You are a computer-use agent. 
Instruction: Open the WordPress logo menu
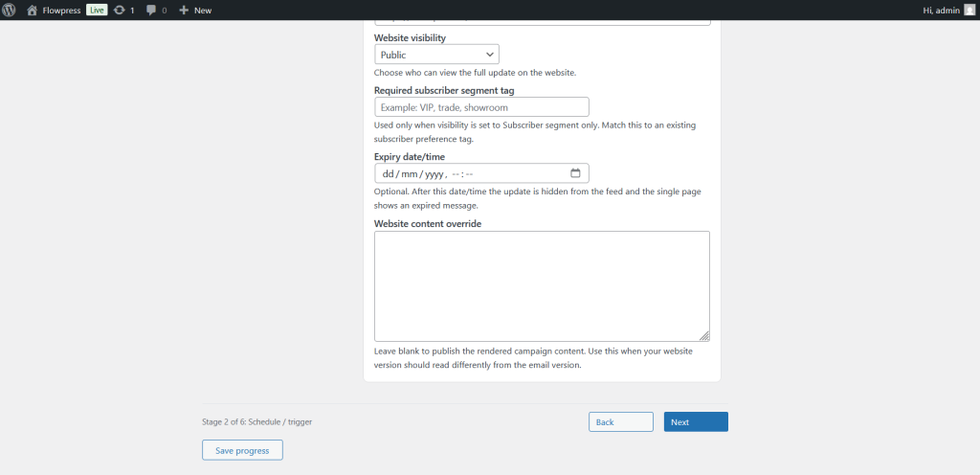tap(9, 10)
